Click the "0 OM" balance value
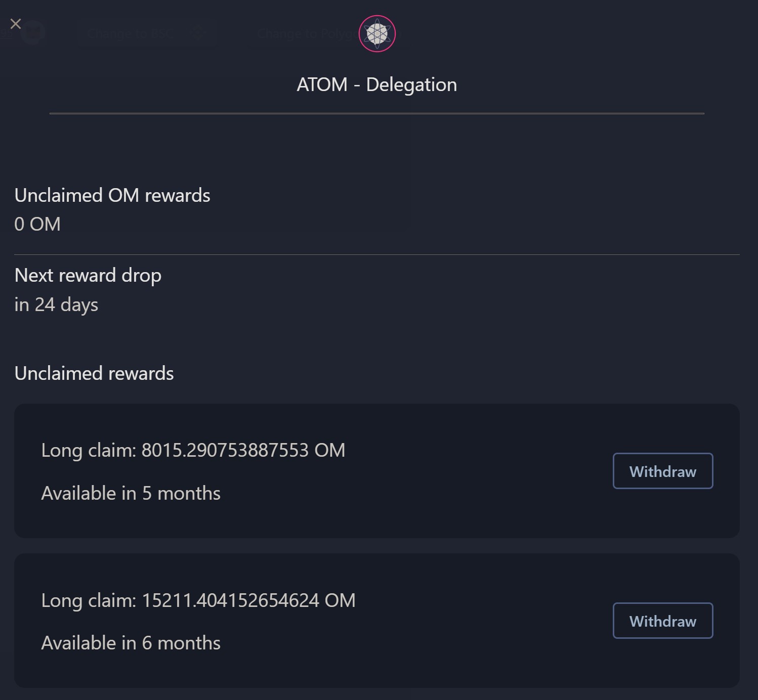Viewport: 758px width, 700px height. 37,224
